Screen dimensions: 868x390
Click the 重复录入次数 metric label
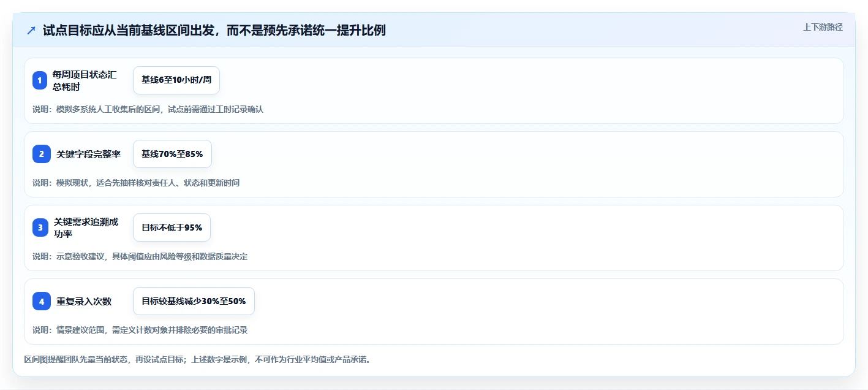pos(84,301)
